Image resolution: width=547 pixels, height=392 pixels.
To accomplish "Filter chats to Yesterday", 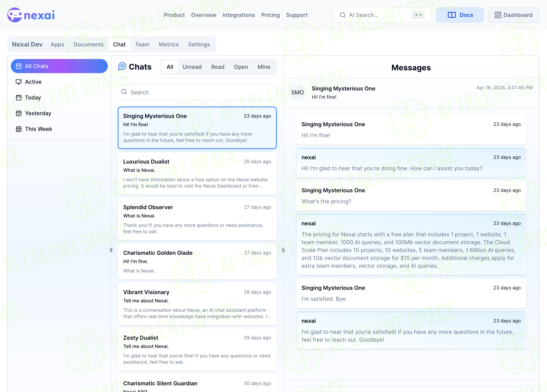I will (59, 113).
